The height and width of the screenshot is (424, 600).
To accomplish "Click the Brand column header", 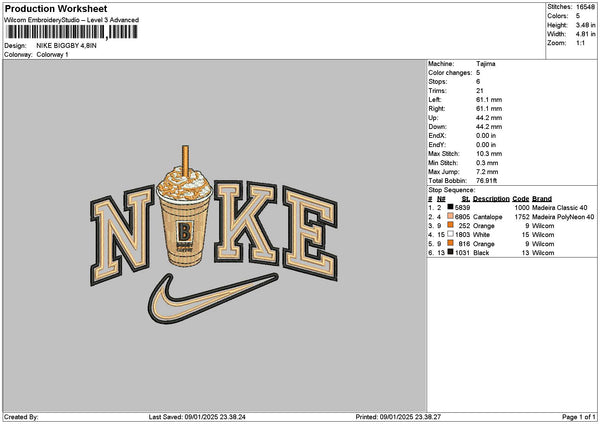I will [542, 199].
